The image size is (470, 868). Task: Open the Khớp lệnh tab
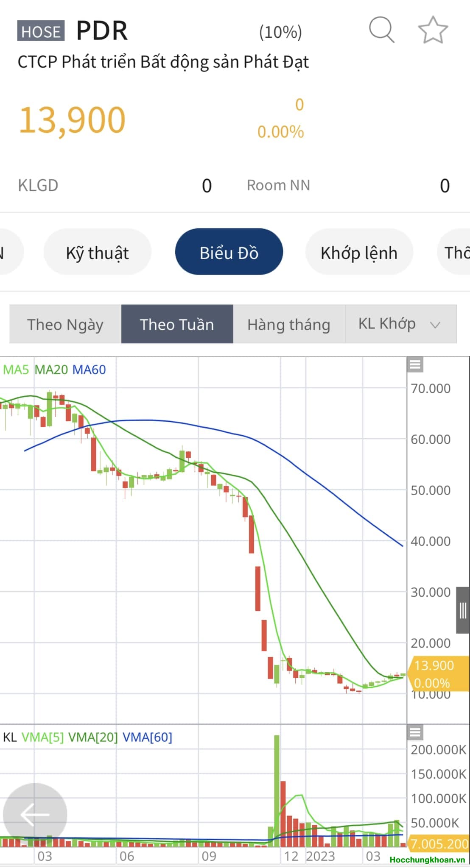coord(359,253)
